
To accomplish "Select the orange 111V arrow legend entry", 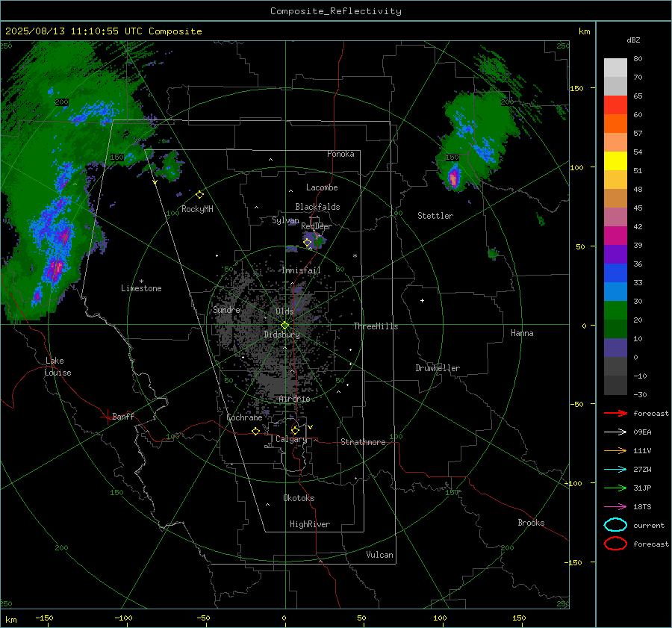I will point(615,450).
